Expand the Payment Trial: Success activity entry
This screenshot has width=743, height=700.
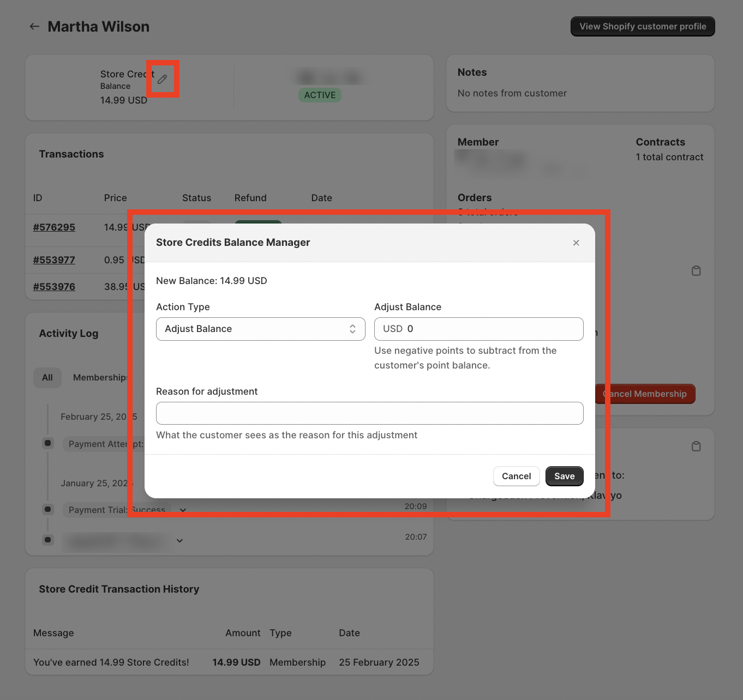[183, 510]
